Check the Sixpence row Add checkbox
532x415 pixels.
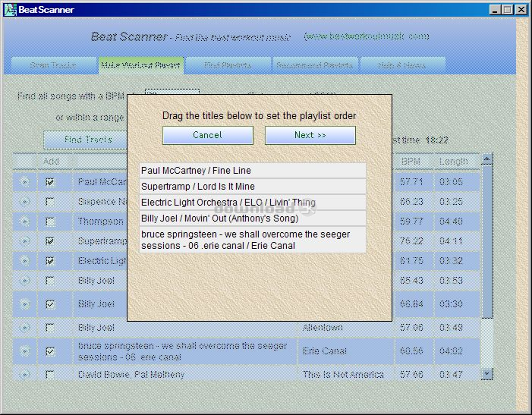click(50, 202)
